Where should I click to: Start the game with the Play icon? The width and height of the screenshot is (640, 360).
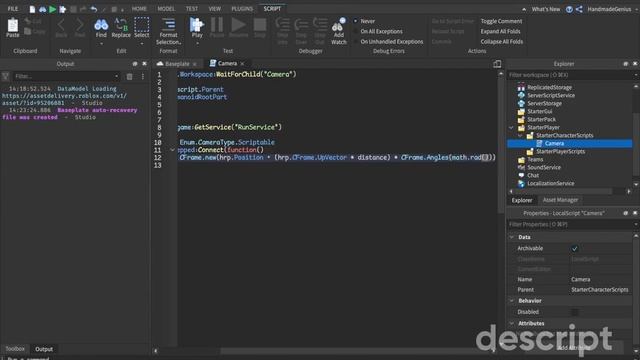[197, 25]
